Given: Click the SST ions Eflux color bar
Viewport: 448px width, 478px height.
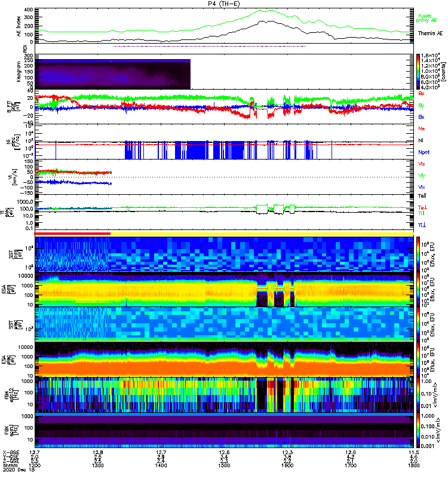Looking at the screenshot, I should click(418, 254).
